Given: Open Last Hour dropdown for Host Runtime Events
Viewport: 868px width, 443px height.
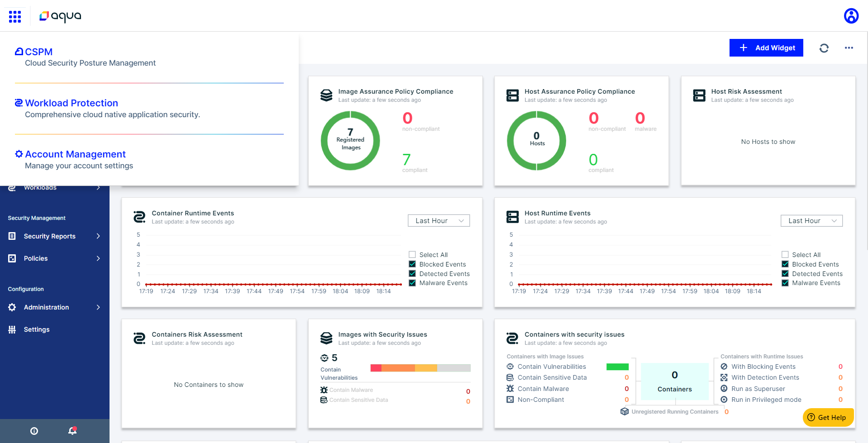Looking at the screenshot, I should pyautogui.click(x=811, y=221).
